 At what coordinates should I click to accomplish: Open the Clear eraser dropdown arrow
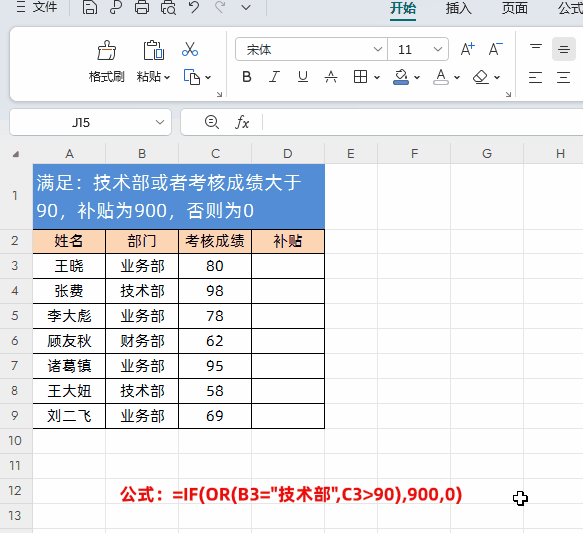(x=497, y=77)
